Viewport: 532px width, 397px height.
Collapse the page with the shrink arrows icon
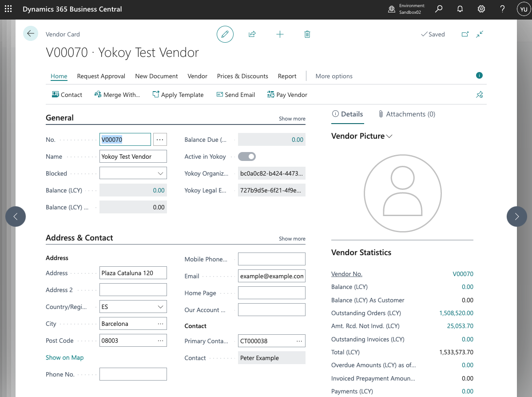click(480, 34)
